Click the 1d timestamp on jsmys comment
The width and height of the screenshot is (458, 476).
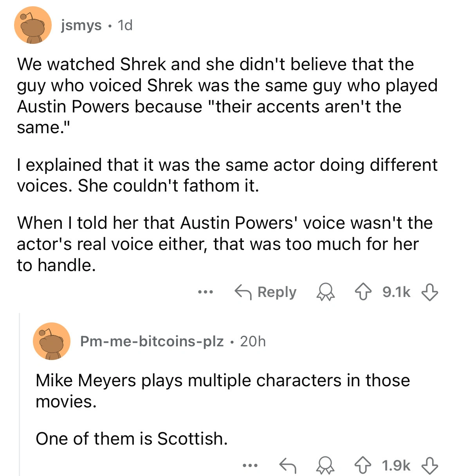point(125,25)
